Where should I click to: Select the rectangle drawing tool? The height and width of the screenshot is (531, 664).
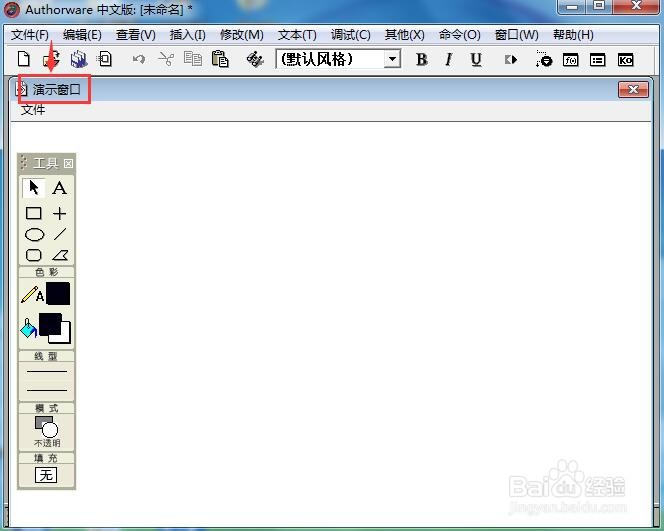tap(33, 213)
